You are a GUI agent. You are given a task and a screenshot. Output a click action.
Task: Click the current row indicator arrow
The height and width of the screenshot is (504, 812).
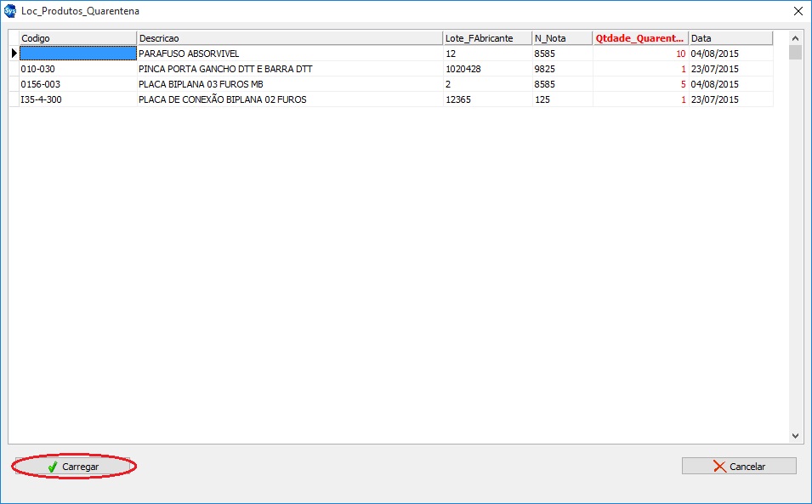point(14,54)
